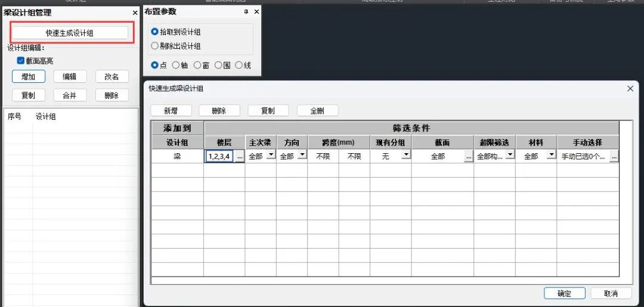Select the 拾取到设计组 radio option

(154, 32)
